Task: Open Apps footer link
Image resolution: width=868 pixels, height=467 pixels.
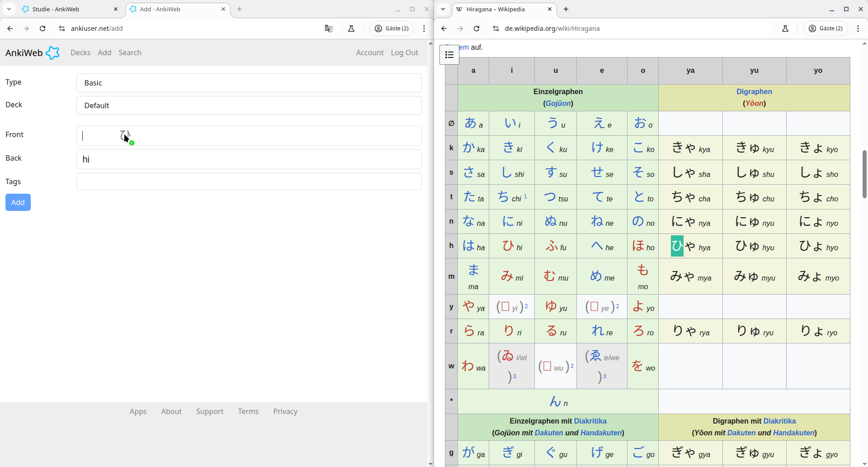Action: click(x=138, y=411)
